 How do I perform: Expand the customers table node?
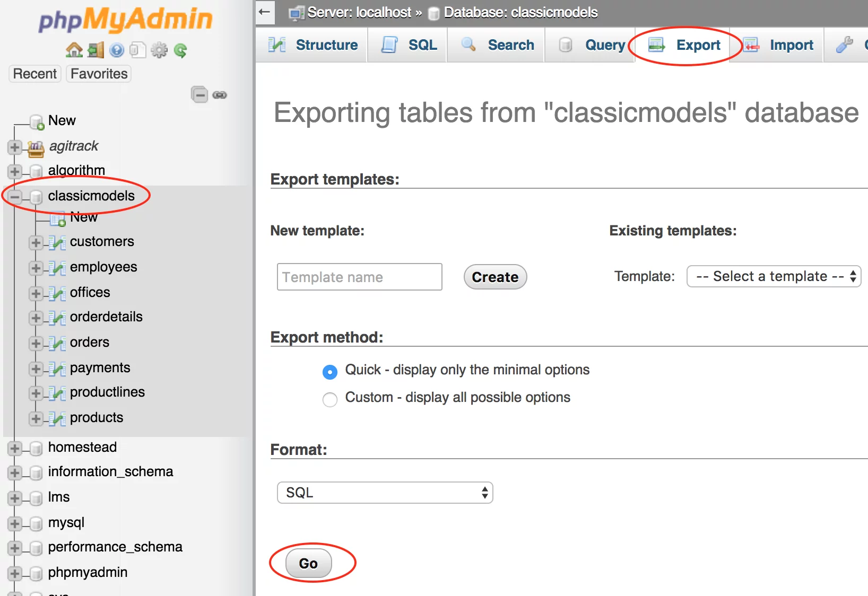click(x=36, y=242)
